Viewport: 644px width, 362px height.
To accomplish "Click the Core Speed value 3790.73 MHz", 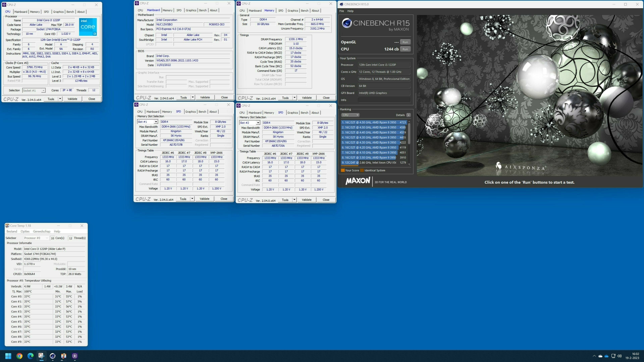I will pos(35,67).
